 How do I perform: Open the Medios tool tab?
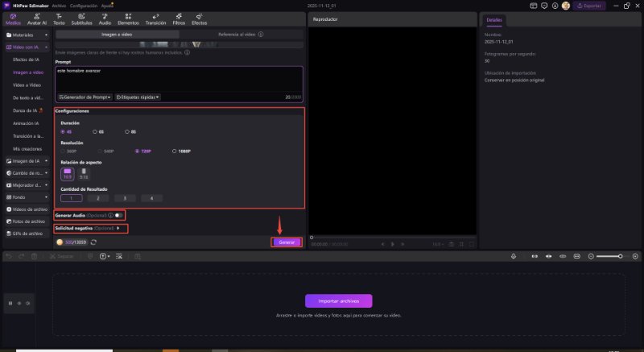13,19
